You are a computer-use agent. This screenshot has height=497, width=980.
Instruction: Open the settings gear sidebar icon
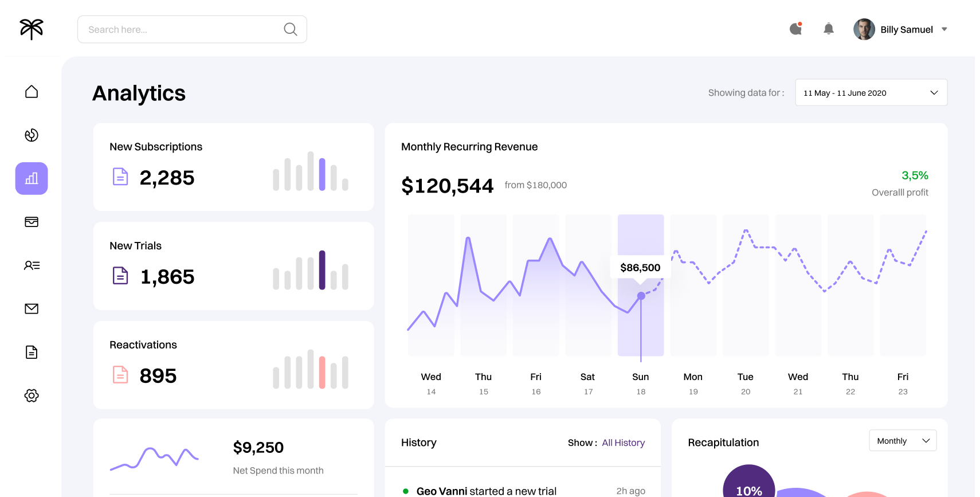click(32, 396)
